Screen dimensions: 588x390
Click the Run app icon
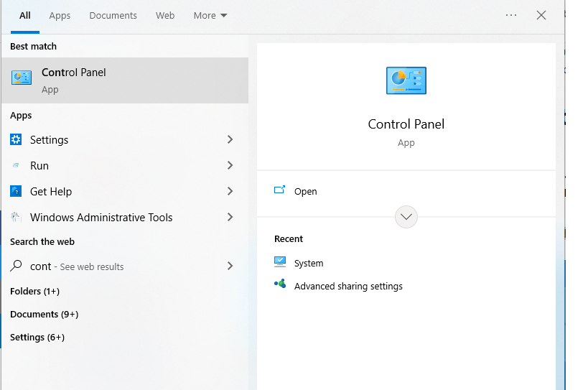point(16,165)
